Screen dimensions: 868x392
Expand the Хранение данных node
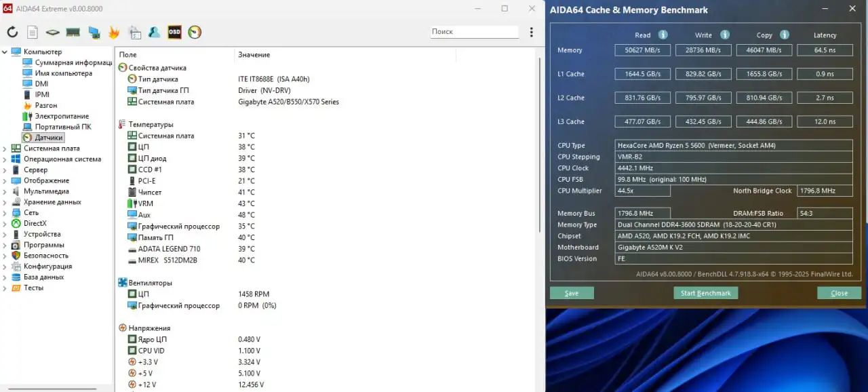tap(5, 202)
